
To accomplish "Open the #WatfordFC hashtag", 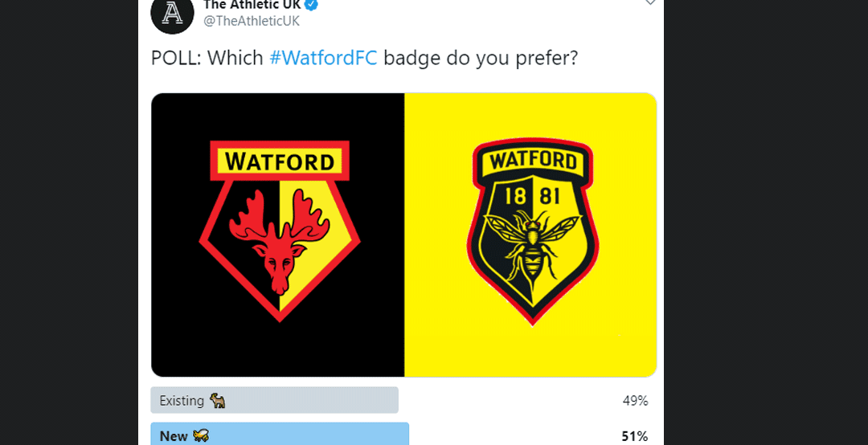I will [323, 59].
